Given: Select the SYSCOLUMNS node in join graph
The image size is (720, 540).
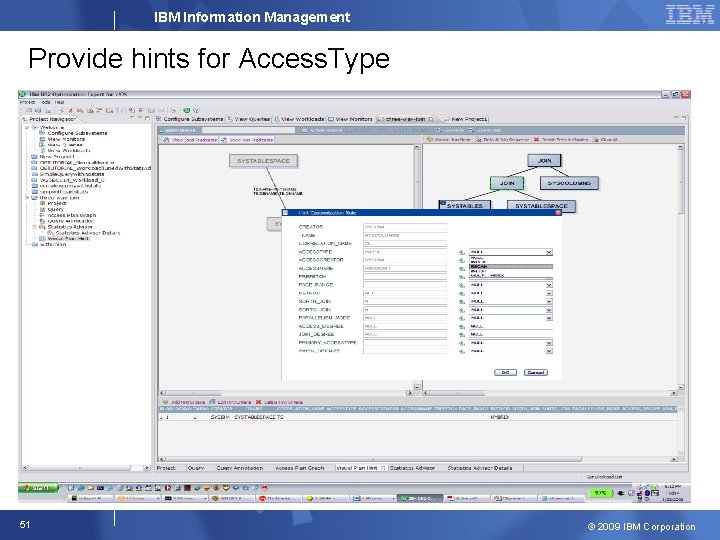Looking at the screenshot, I should (x=569, y=183).
